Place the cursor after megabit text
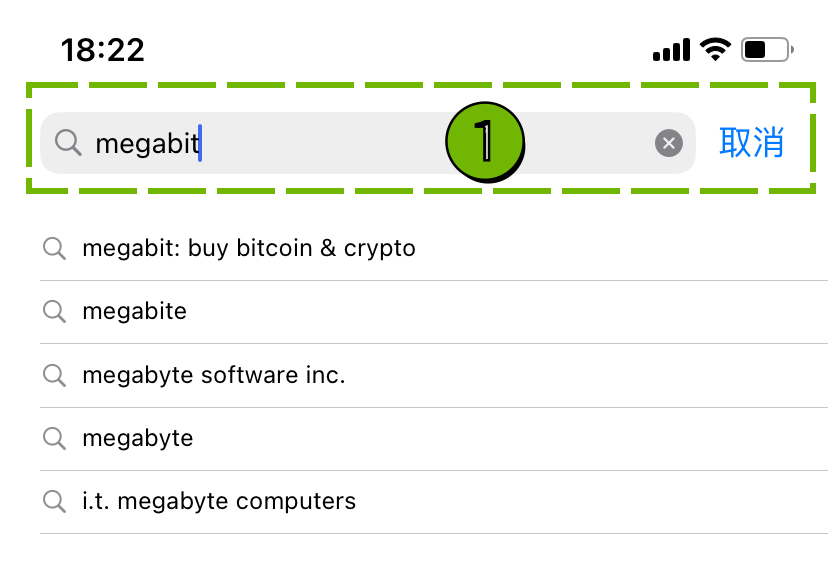Viewport: 828px width, 572px height. click(200, 143)
